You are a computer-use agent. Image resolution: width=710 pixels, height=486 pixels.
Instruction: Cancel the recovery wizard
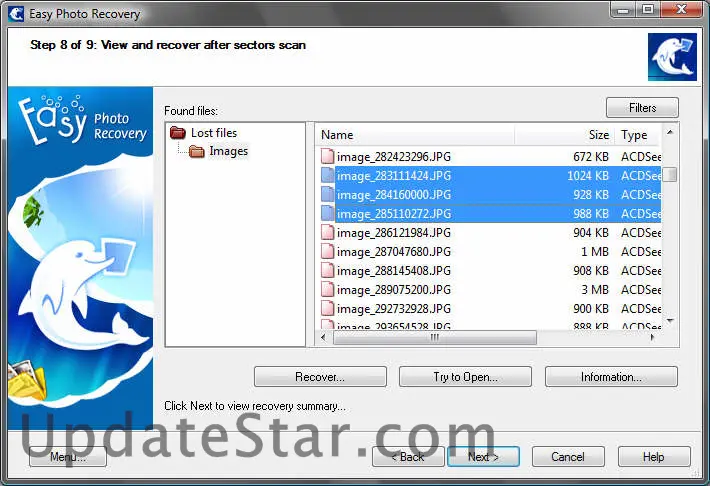[x=568, y=457]
